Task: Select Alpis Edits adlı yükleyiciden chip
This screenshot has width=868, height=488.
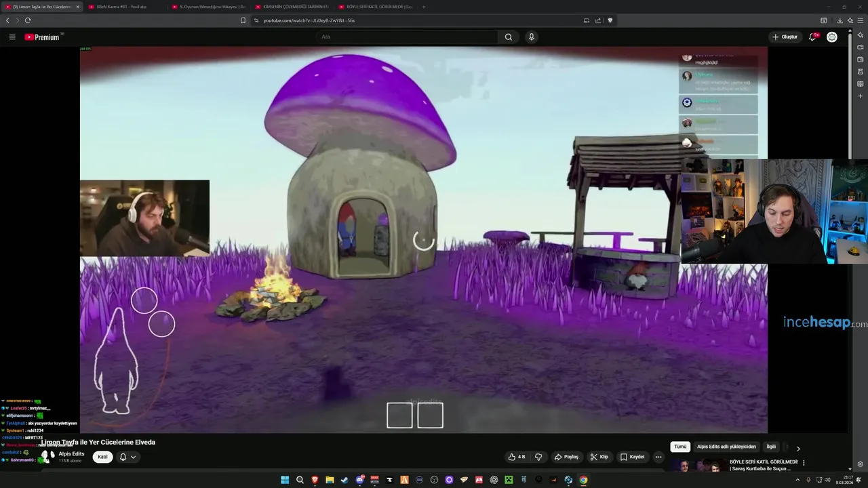Action: tap(726, 447)
